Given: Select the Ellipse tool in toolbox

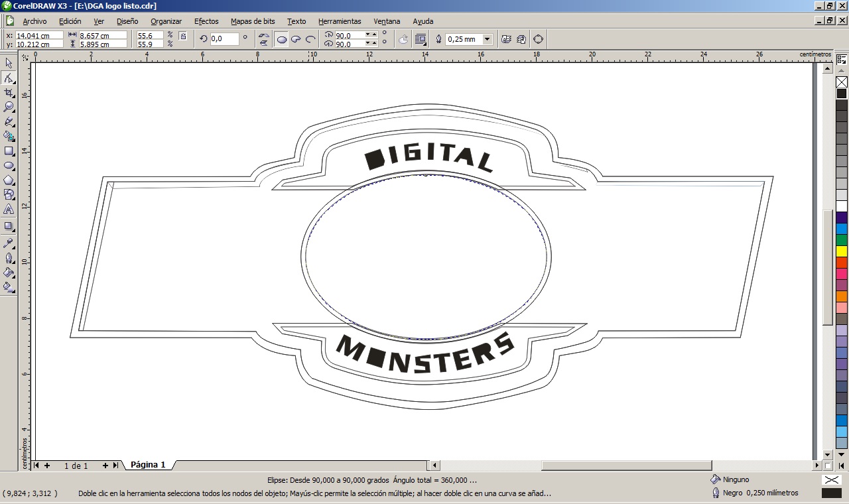Looking at the screenshot, I should 9,165.
